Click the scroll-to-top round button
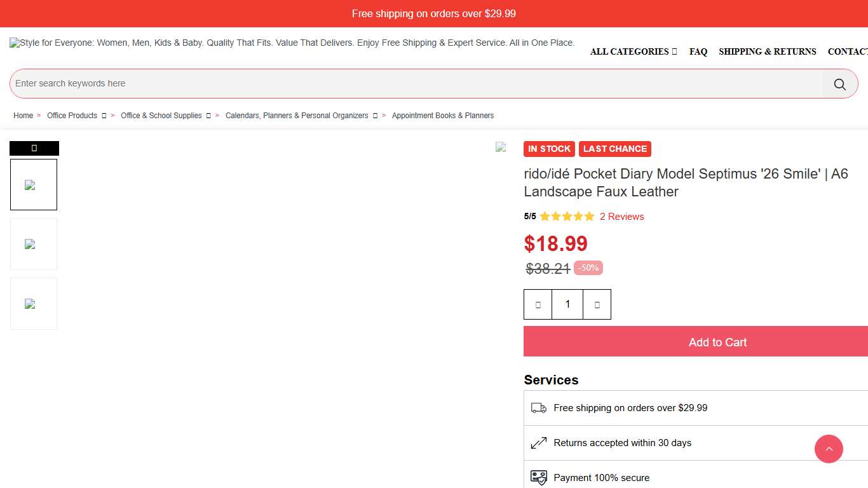868x488 pixels. pos(829,449)
